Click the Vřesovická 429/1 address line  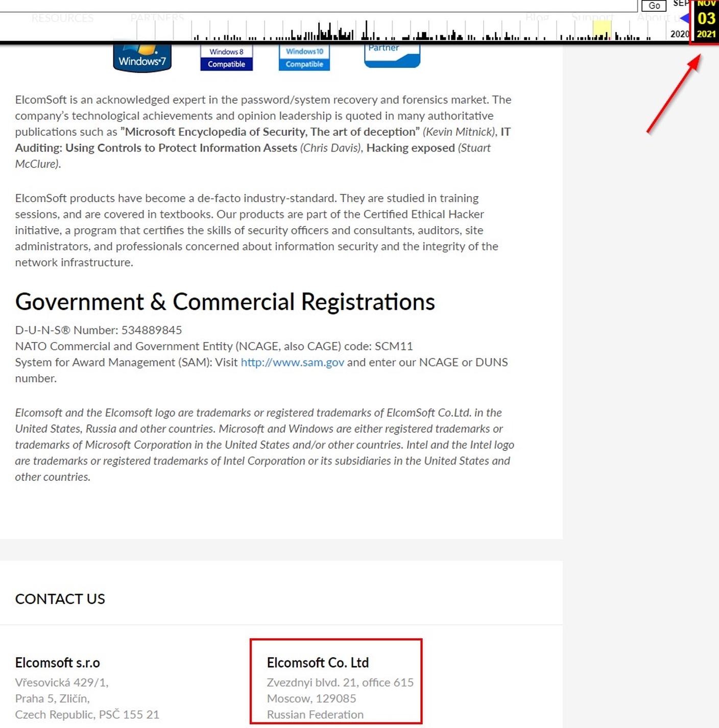(x=62, y=683)
